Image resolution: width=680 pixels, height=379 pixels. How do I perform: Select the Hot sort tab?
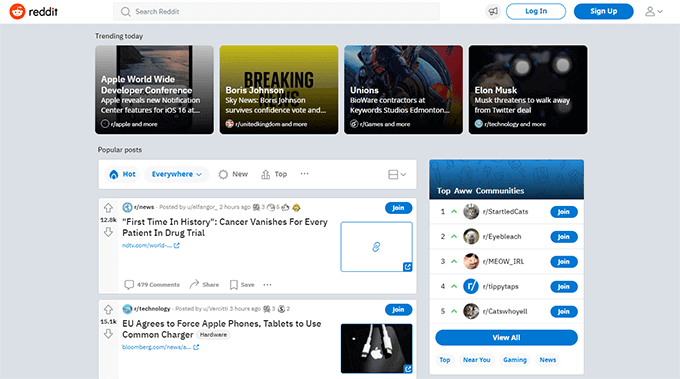click(x=123, y=174)
